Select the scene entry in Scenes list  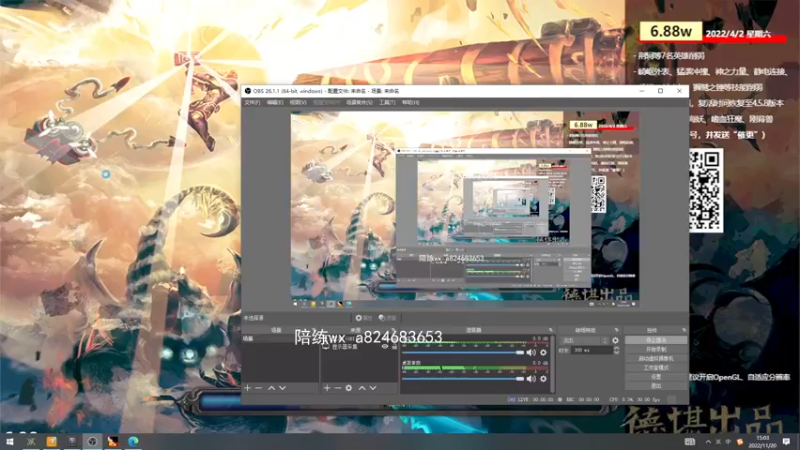[280, 339]
